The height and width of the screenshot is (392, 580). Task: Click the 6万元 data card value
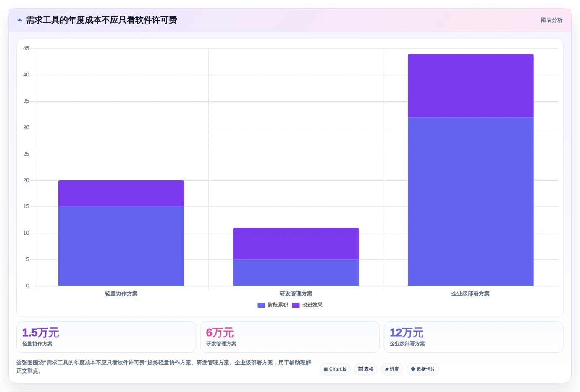pos(220,333)
